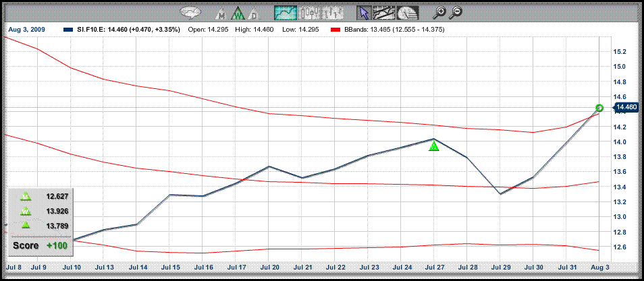This screenshot has height=281, width=644.
Task: Click the green W triangle marker on Jul 27
Action: [434, 146]
